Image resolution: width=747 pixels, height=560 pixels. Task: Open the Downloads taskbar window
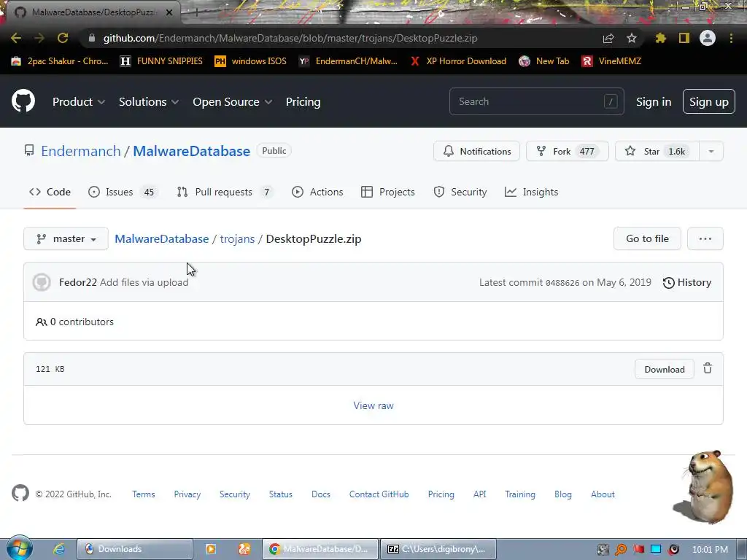point(135,549)
